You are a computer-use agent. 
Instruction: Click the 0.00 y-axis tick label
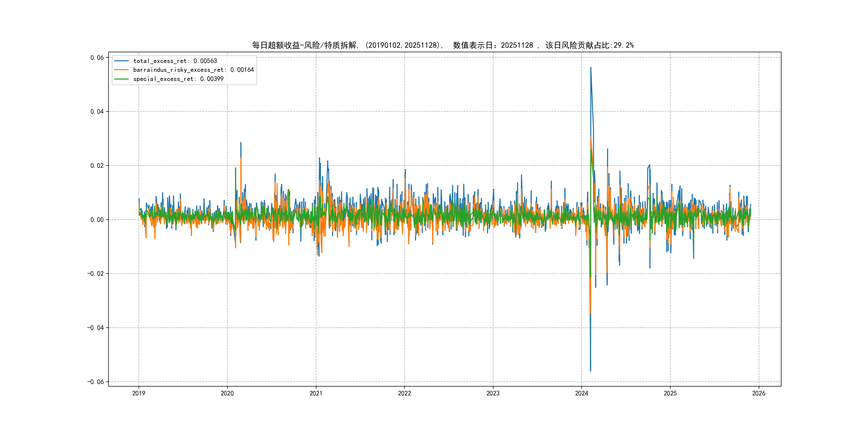[x=97, y=220]
